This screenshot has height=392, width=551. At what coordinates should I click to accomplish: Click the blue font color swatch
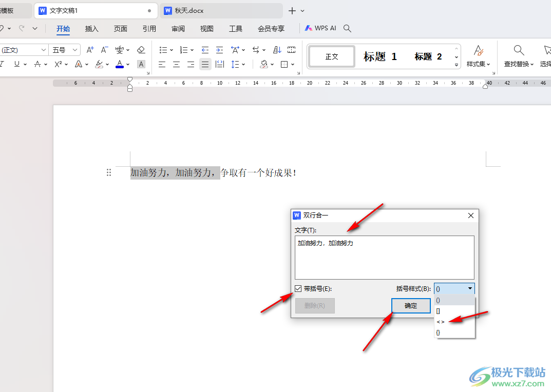click(120, 64)
